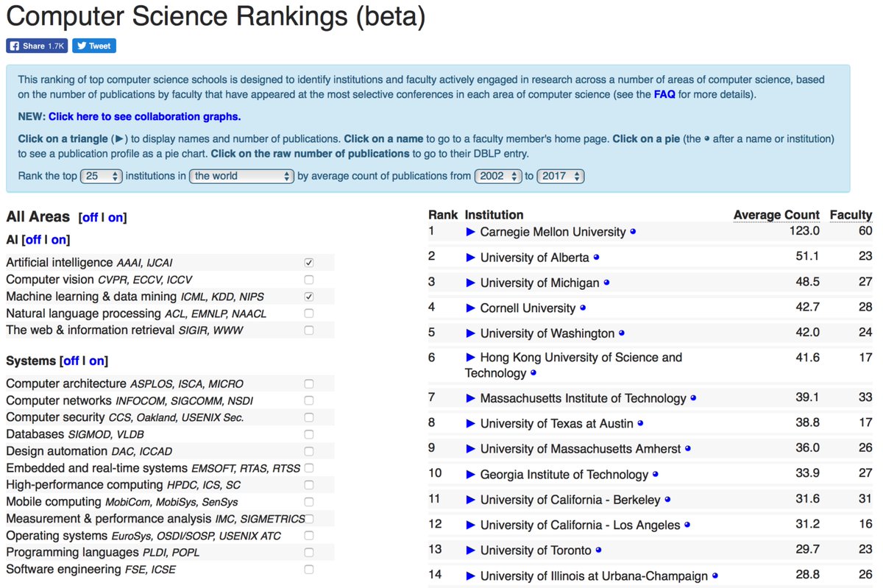Open pie chart for UC Berkeley
This screenshot has height=588, width=883.
[667, 500]
